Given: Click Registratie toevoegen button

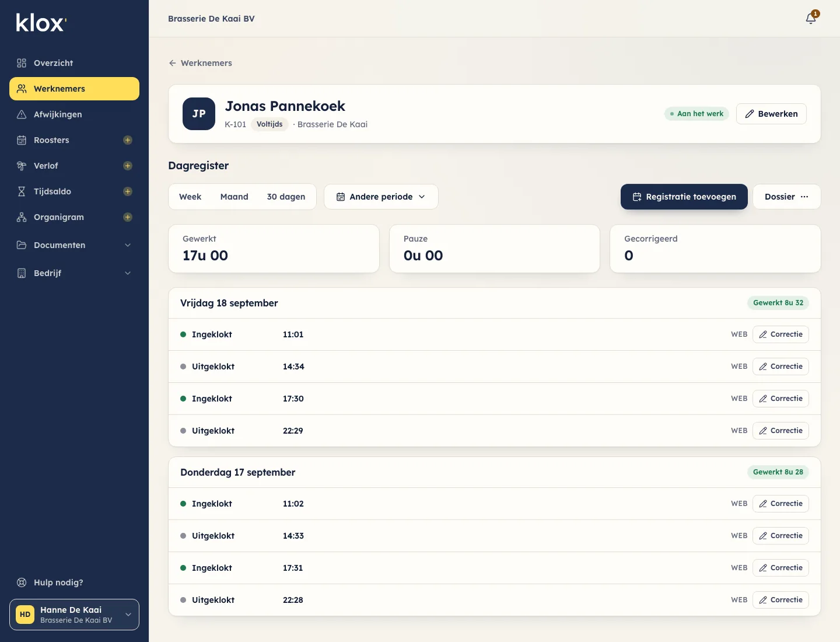Looking at the screenshot, I should [684, 197].
